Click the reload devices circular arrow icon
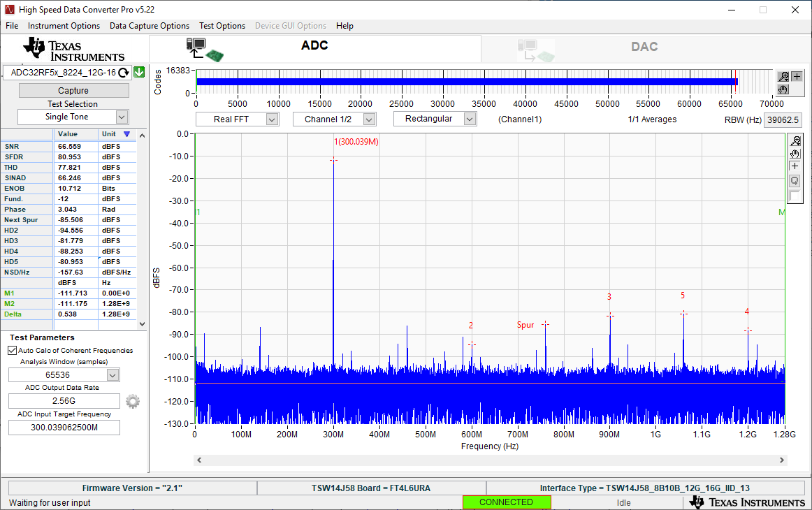The width and height of the screenshot is (812, 510). pyautogui.click(x=124, y=72)
